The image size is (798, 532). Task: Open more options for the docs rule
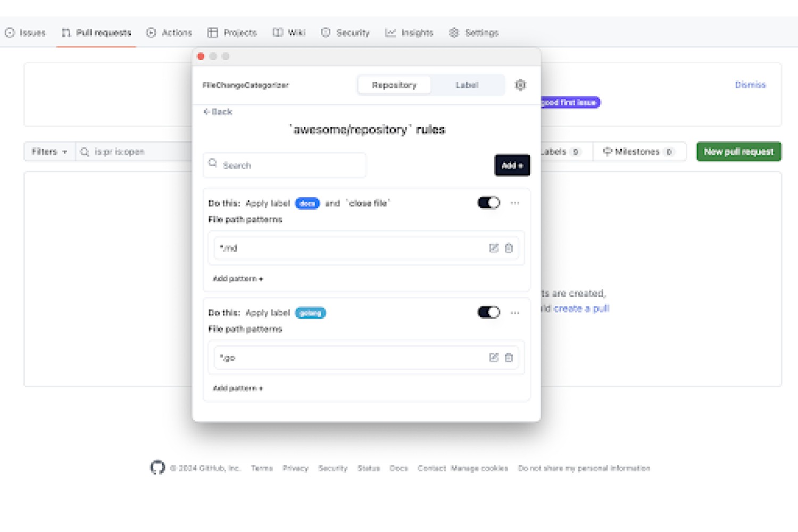(515, 203)
